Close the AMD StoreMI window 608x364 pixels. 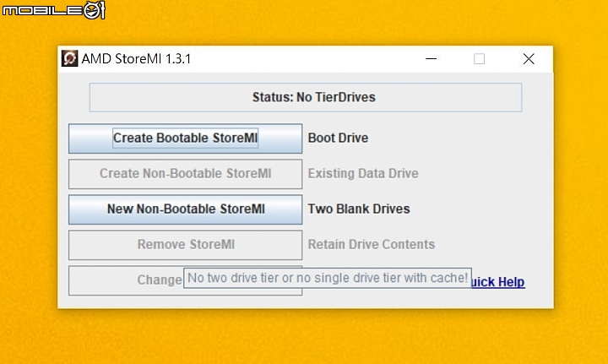529,59
